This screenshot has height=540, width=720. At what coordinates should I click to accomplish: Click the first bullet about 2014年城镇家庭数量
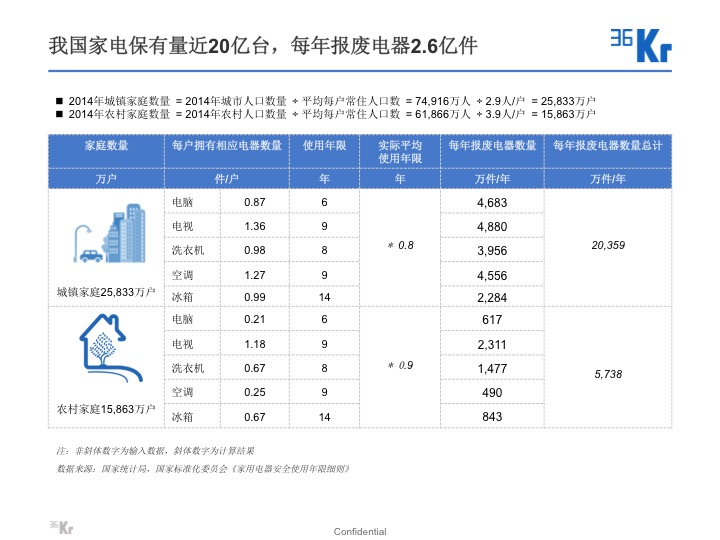[x=330, y=101]
